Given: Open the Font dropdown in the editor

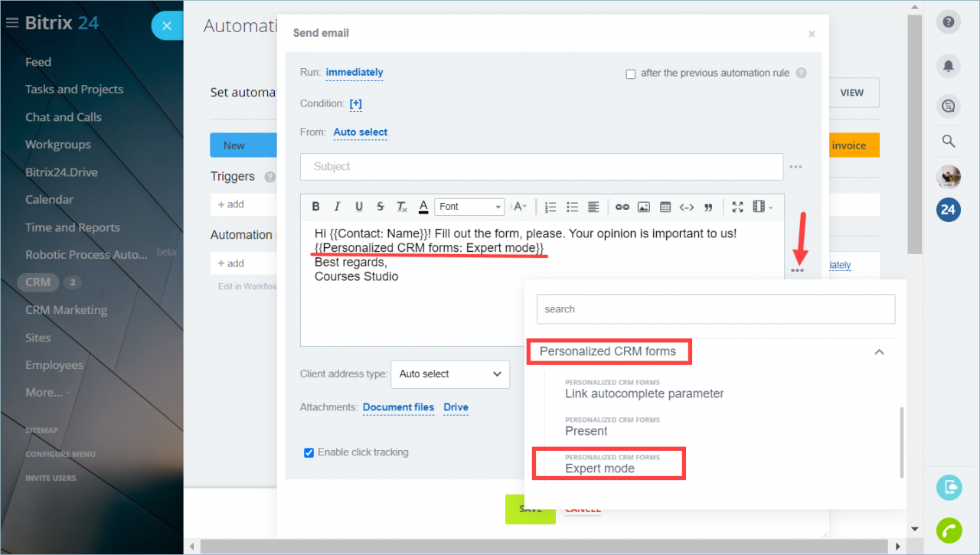Looking at the screenshot, I should tap(469, 207).
